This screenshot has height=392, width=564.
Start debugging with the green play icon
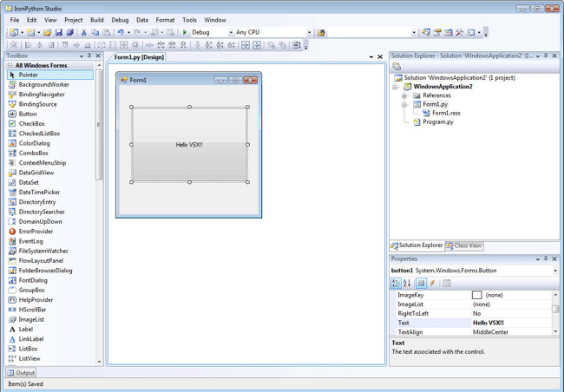click(185, 32)
